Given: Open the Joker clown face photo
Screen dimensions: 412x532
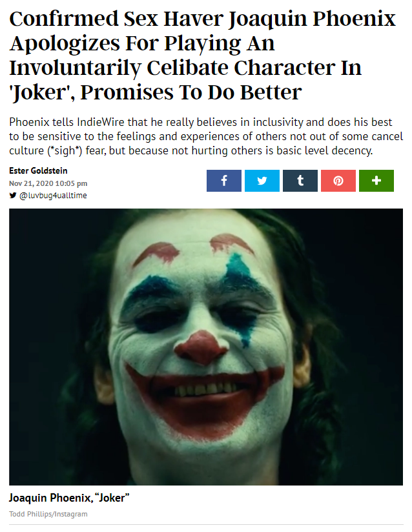Looking at the screenshot, I should (205, 347).
